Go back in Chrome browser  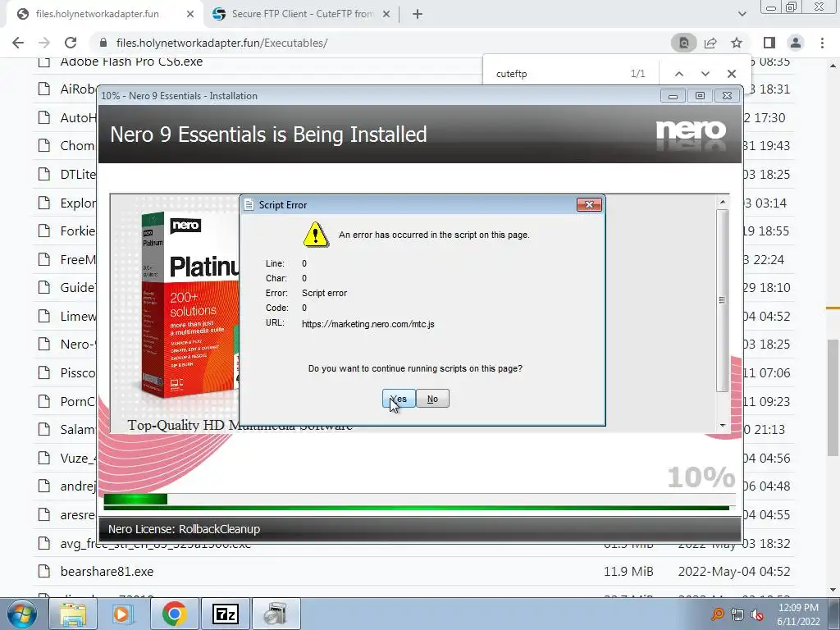(18, 43)
